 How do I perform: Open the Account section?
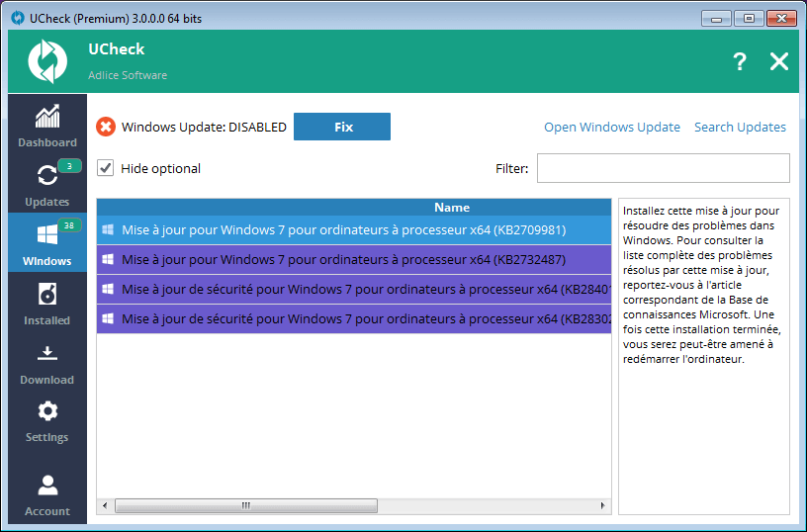click(x=46, y=494)
